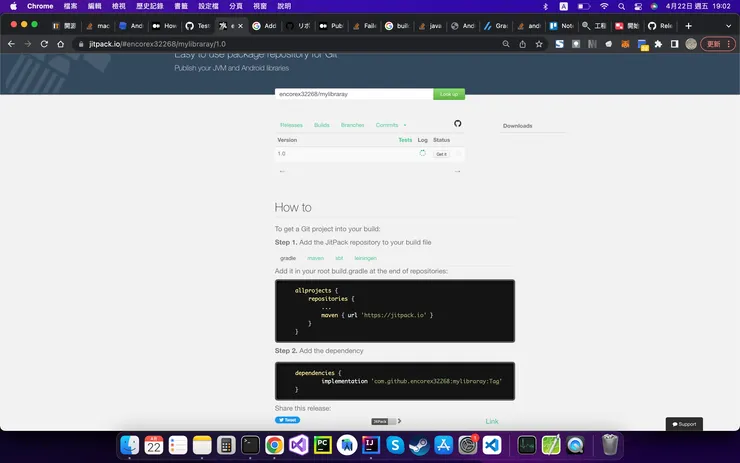Click the repository lookup input field
The width and height of the screenshot is (740, 463).
coord(354,94)
